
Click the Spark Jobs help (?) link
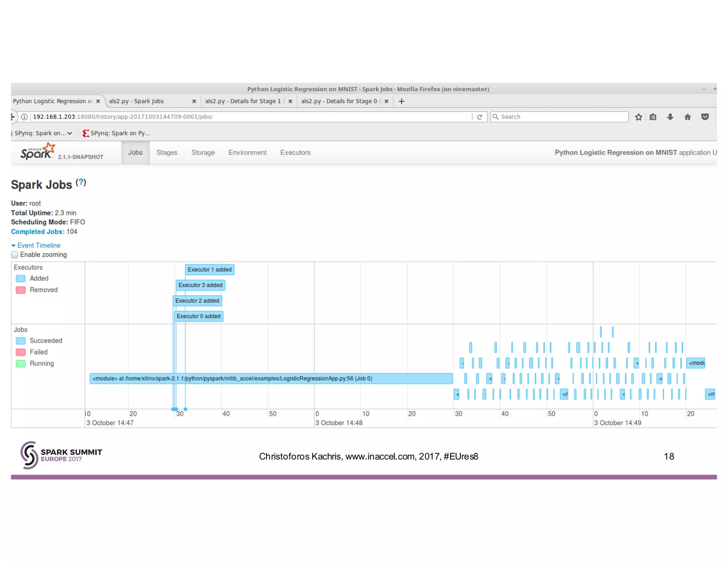[81, 183]
